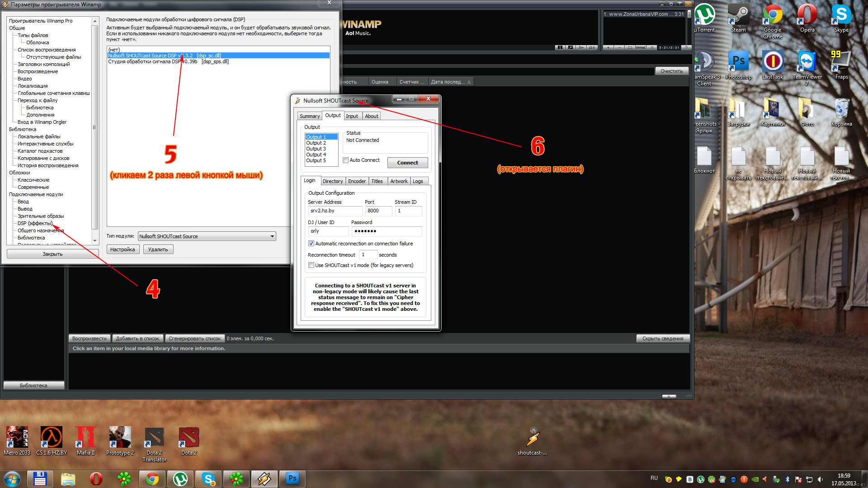Open the Photoshop desktop shortcut

738,66
